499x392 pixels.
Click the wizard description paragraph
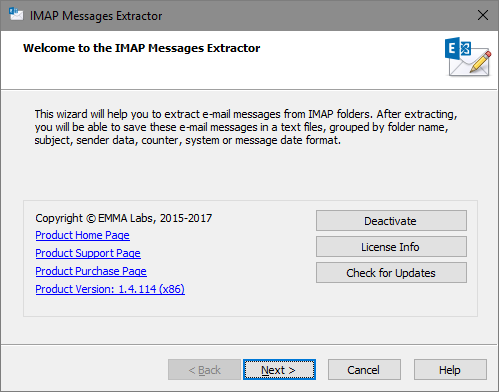[x=246, y=127]
